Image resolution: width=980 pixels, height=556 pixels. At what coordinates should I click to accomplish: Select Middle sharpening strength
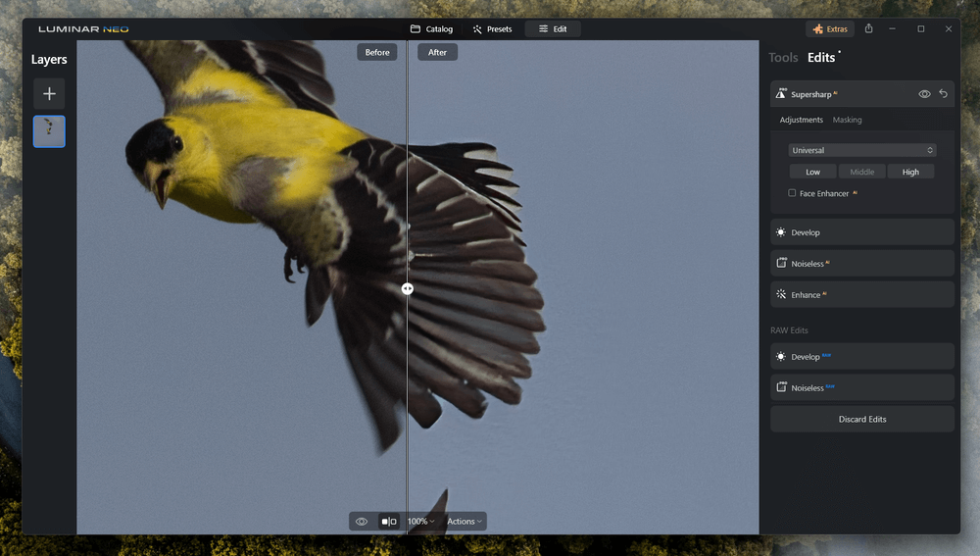pos(861,172)
